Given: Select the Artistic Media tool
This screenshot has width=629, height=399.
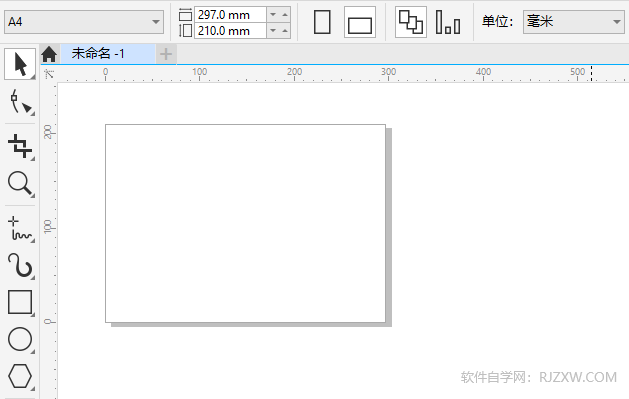Looking at the screenshot, I should click(20, 265).
